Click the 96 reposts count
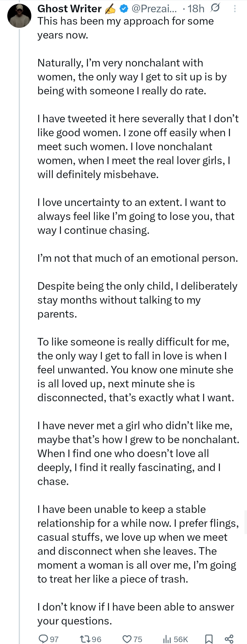 (97, 639)
